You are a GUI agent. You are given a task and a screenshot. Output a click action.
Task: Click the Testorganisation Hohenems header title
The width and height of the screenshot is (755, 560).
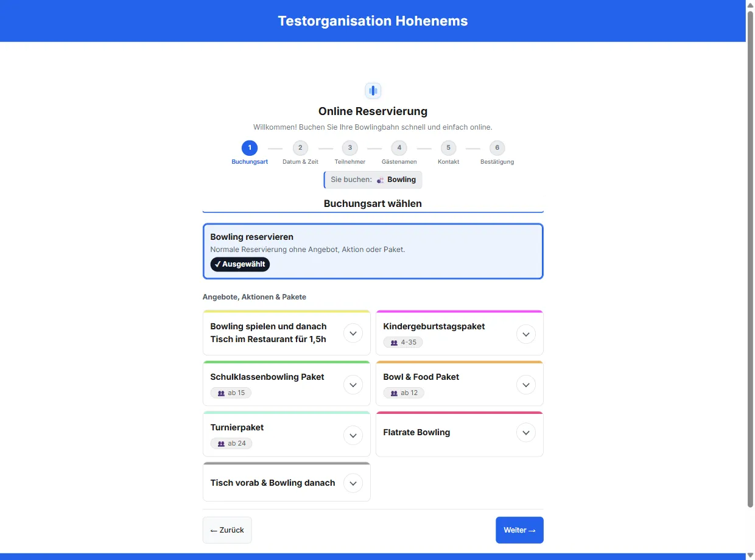(x=373, y=21)
